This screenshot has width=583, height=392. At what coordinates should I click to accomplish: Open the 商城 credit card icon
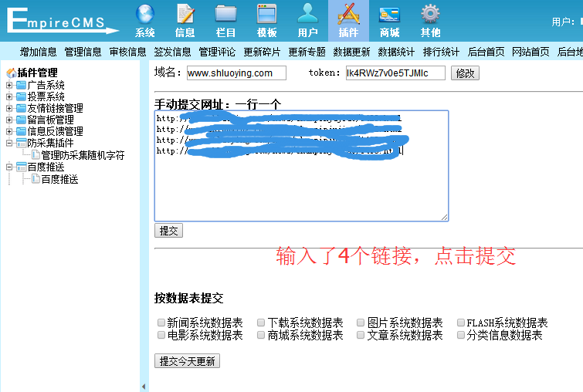pyautogui.click(x=389, y=15)
